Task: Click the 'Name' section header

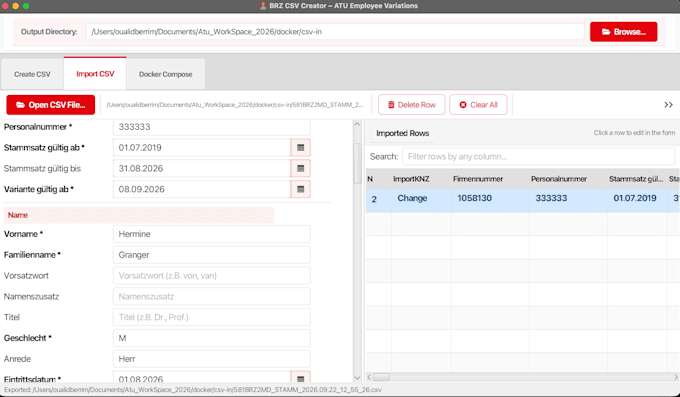Action: tap(139, 215)
